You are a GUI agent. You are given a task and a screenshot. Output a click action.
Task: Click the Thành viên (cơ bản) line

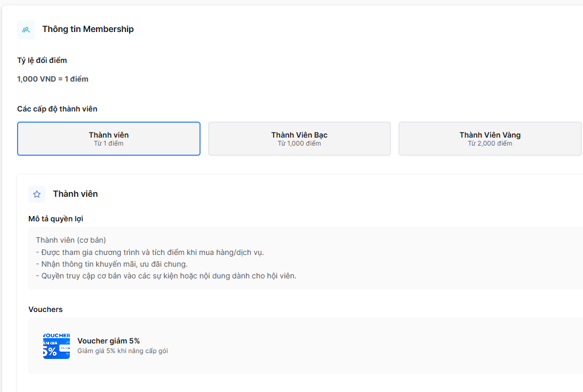[71, 240]
